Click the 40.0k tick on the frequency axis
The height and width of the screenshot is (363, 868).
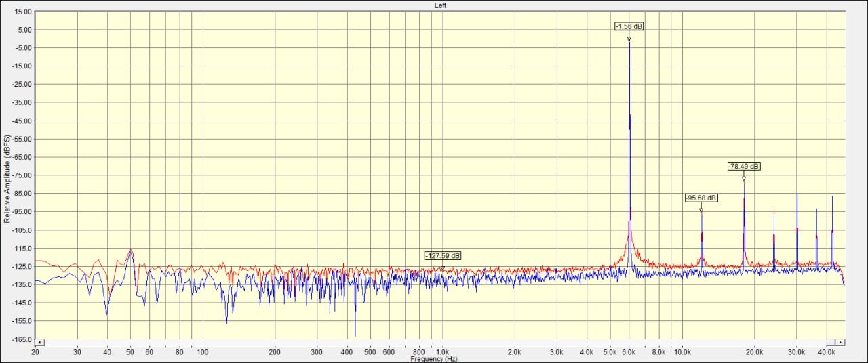[x=826, y=352]
